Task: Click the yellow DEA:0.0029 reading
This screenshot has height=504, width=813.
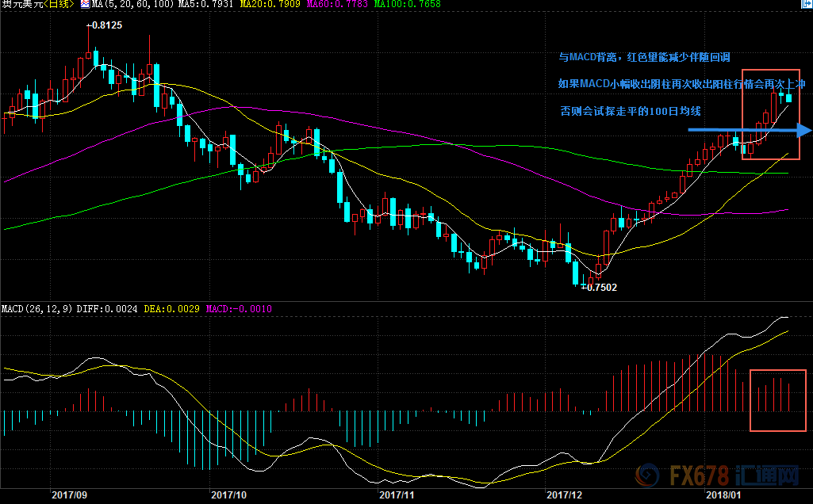Action: [171, 309]
